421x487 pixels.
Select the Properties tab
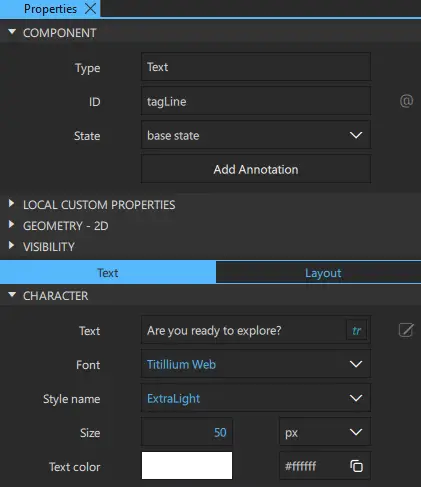tap(50, 9)
